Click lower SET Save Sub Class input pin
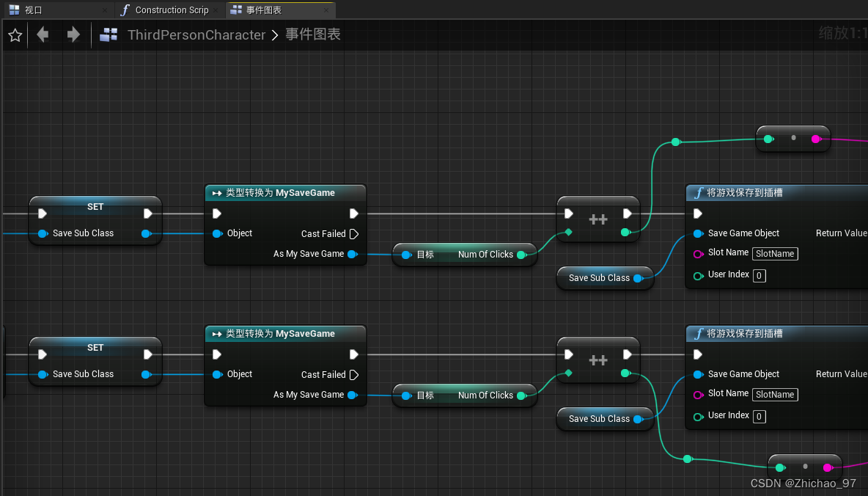This screenshot has width=868, height=496. coord(43,374)
